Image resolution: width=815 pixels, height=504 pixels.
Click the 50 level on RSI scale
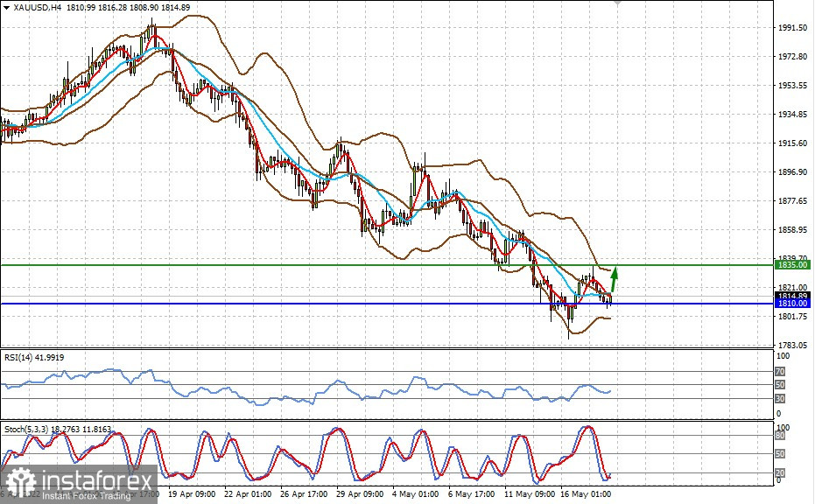tap(780, 385)
